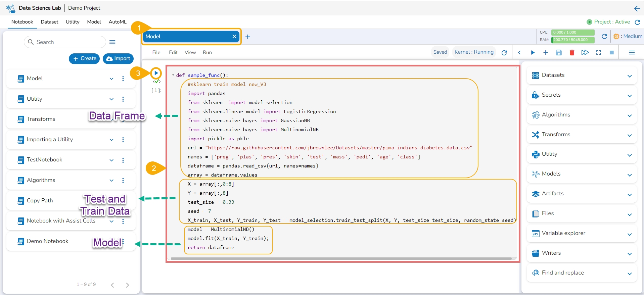Collapse the sample_func code block
This screenshot has height=295, width=644.
173,75
